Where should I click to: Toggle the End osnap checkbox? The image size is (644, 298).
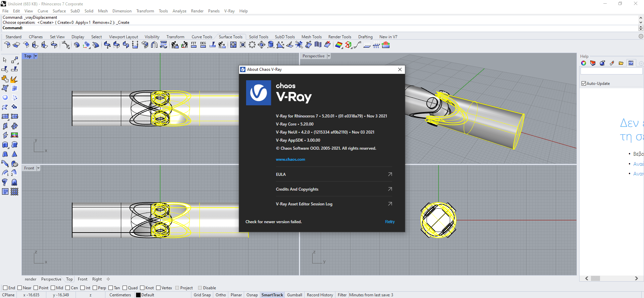pos(5,288)
